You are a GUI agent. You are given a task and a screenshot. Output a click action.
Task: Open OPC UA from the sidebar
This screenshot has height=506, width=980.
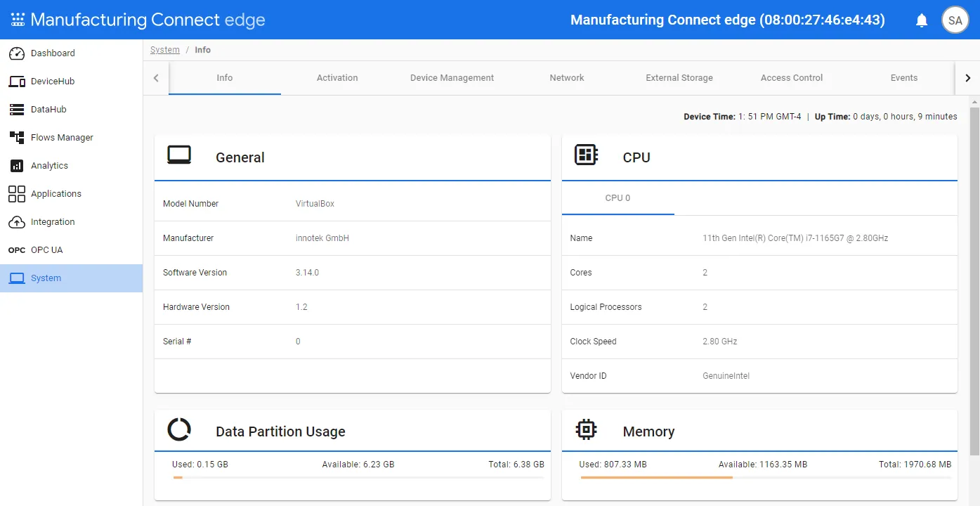[71, 250]
